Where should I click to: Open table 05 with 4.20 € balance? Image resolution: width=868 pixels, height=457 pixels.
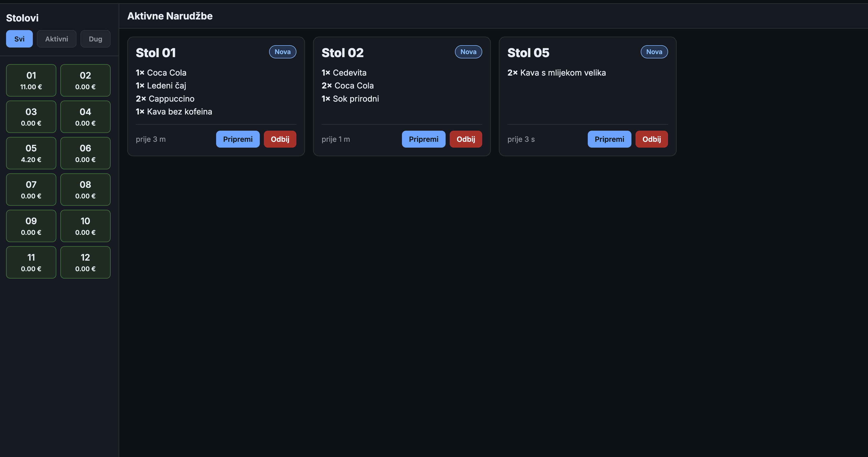[x=31, y=153]
